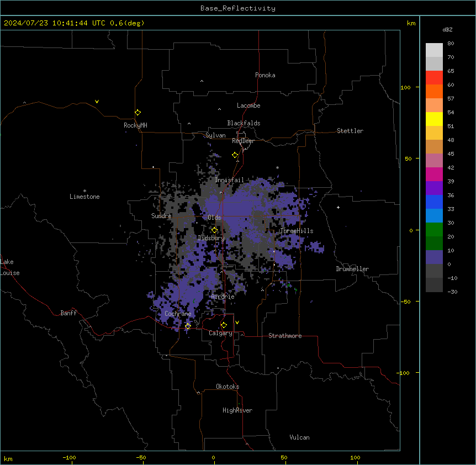
Task: Click the Calgary city label
Action: click(220, 333)
